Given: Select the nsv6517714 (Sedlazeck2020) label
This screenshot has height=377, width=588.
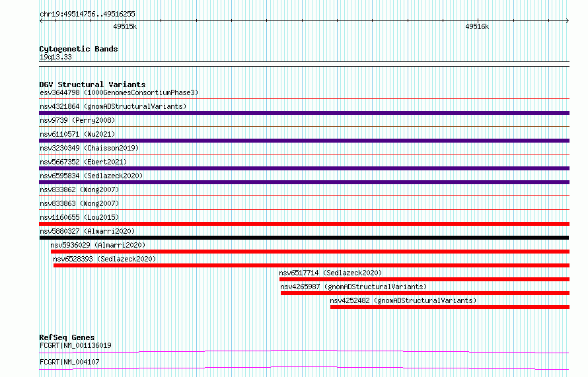Looking at the screenshot, I should [x=330, y=273].
